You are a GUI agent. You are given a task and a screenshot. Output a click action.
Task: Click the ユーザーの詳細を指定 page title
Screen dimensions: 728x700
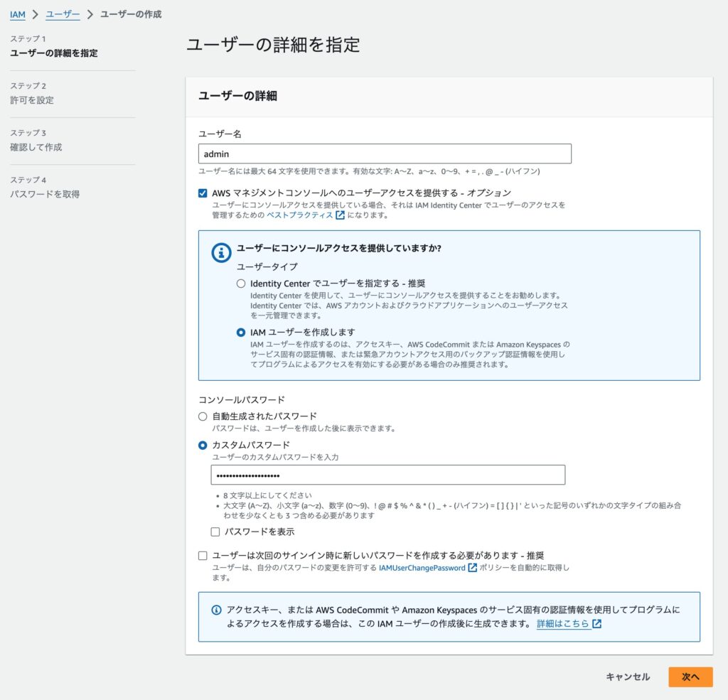273,45
